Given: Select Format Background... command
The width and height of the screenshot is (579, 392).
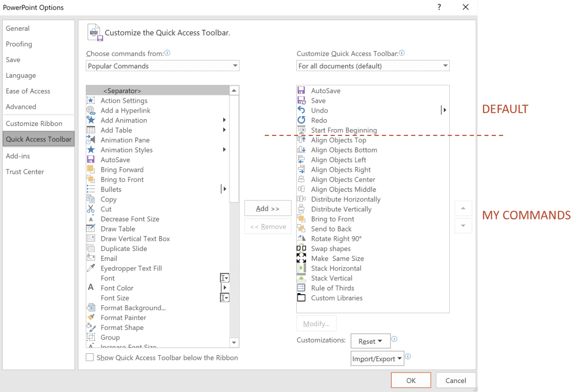Looking at the screenshot, I should 158,308.
